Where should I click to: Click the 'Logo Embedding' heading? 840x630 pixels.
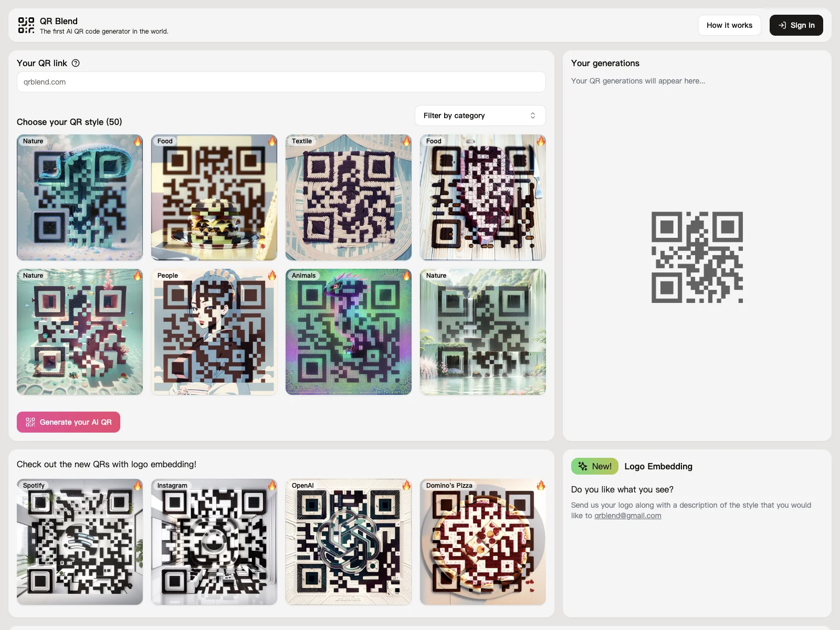[x=658, y=466]
